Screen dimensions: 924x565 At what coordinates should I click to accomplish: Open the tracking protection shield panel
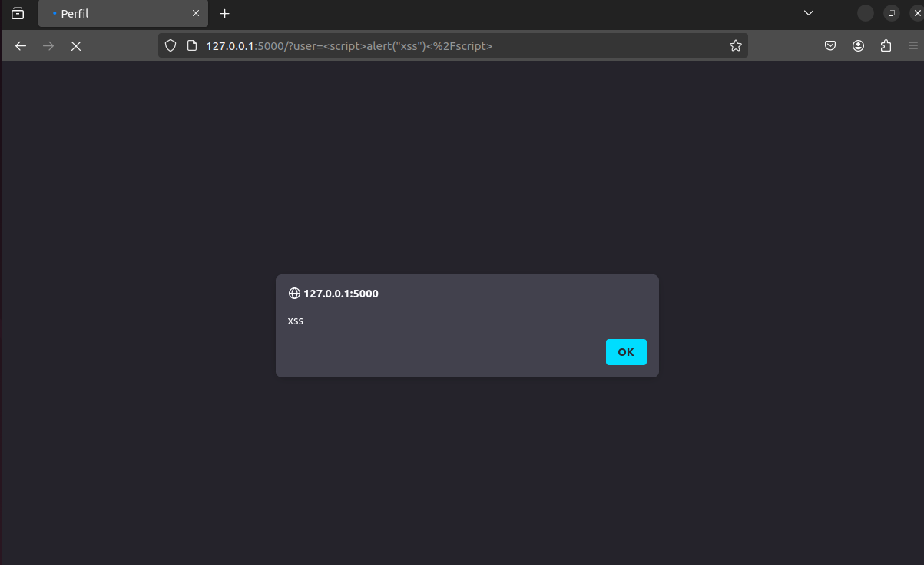point(171,45)
